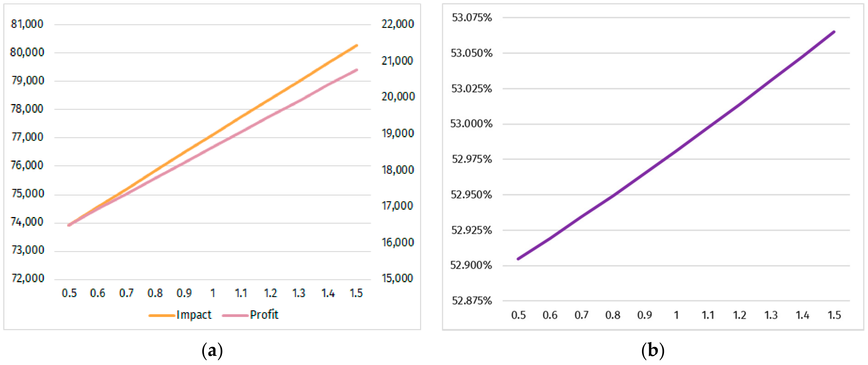Screen dimensions: 868x365
Task: Select the 53.000% axis label
Action: click(x=471, y=124)
